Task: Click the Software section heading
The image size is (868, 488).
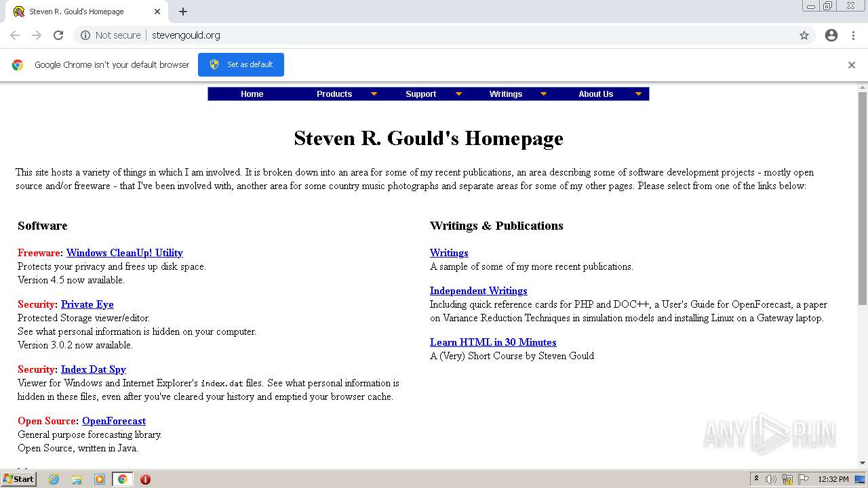Action: point(43,226)
